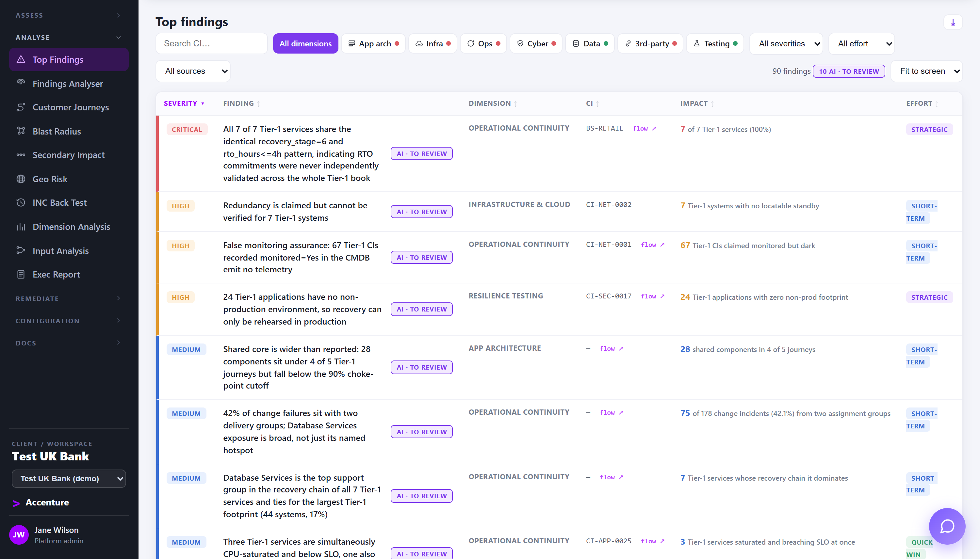This screenshot has height=559, width=980.
Task: Open the Test UK Bank (demo) workspace selector
Action: point(69,478)
